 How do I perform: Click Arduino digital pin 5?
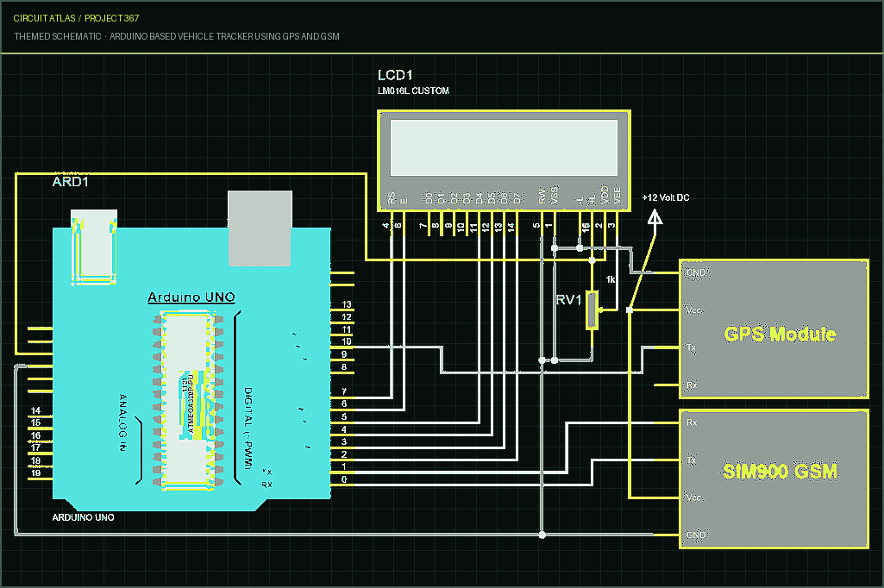(344, 416)
